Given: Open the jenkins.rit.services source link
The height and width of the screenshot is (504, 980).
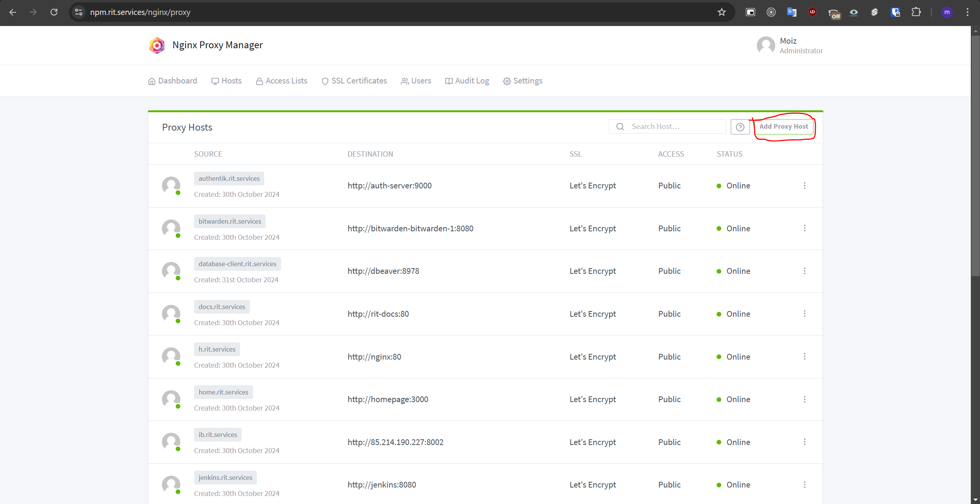Looking at the screenshot, I should click(225, 478).
